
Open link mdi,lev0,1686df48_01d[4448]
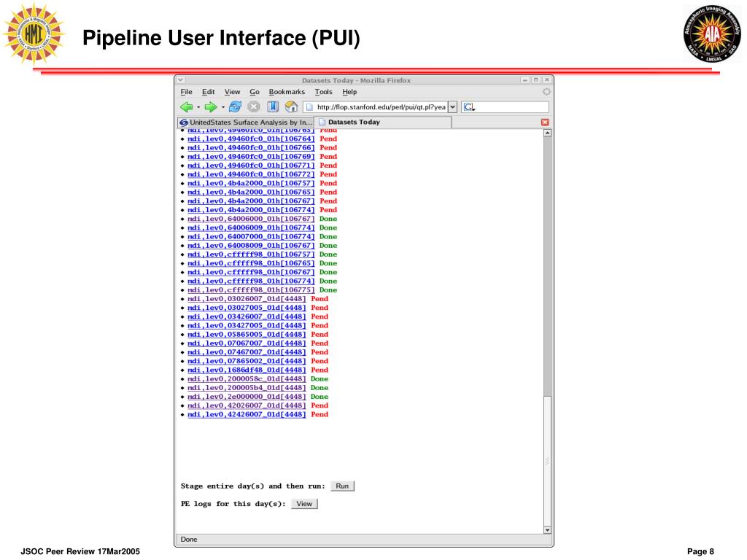(x=247, y=370)
